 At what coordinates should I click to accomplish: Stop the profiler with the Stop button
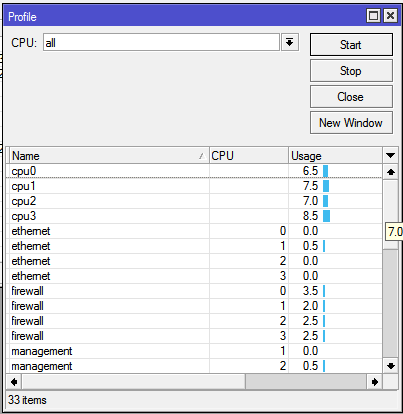pyautogui.click(x=351, y=71)
